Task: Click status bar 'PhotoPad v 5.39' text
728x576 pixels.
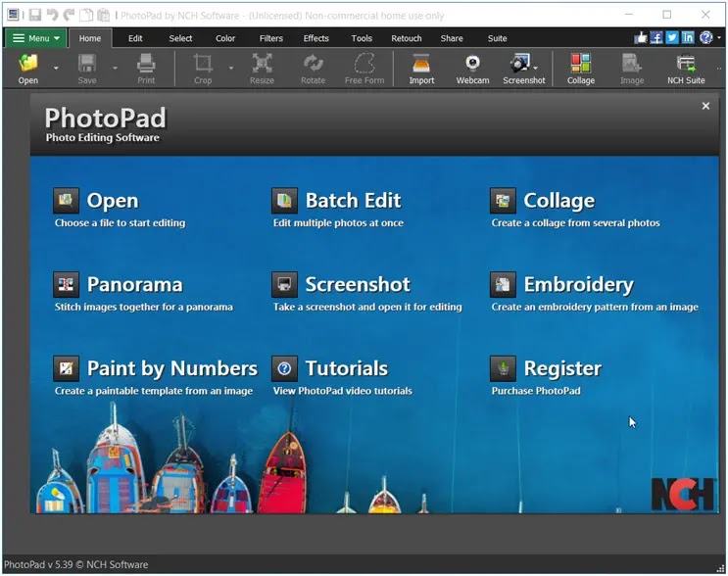Action: [x=38, y=565]
